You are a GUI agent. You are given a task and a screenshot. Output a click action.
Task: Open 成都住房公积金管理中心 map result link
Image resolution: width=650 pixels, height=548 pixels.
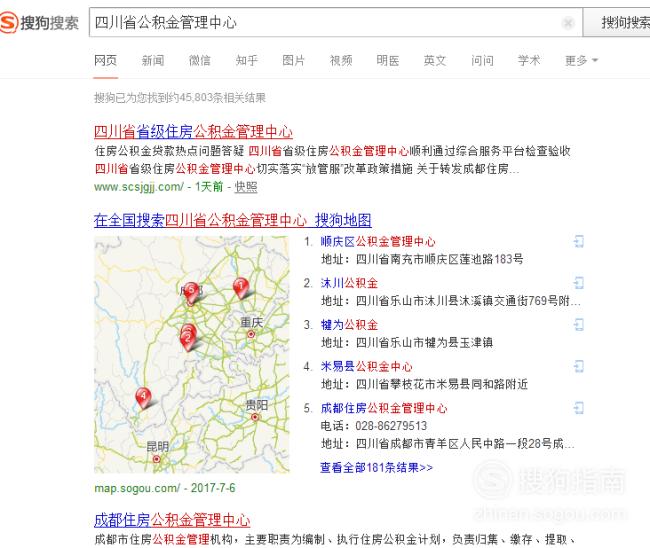click(x=383, y=408)
